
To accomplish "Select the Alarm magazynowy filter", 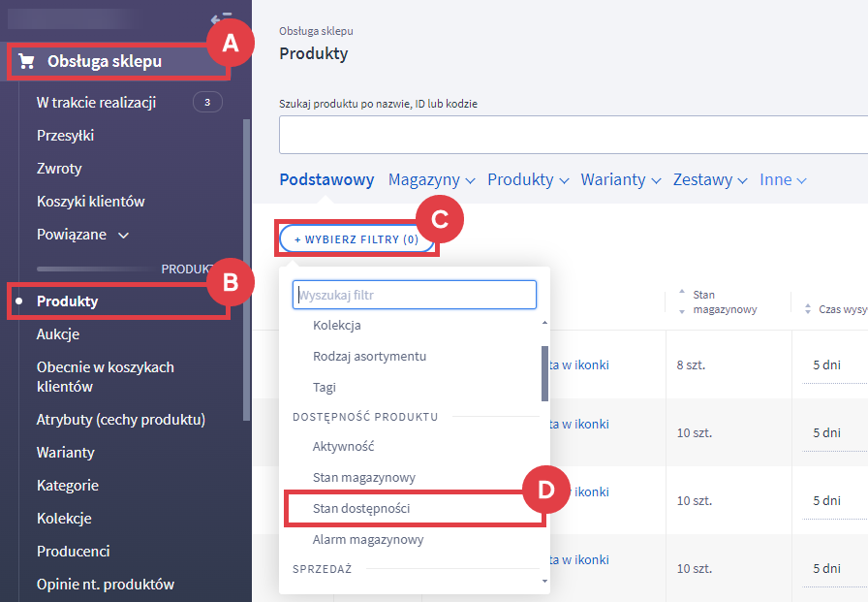I will pyautogui.click(x=368, y=539).
